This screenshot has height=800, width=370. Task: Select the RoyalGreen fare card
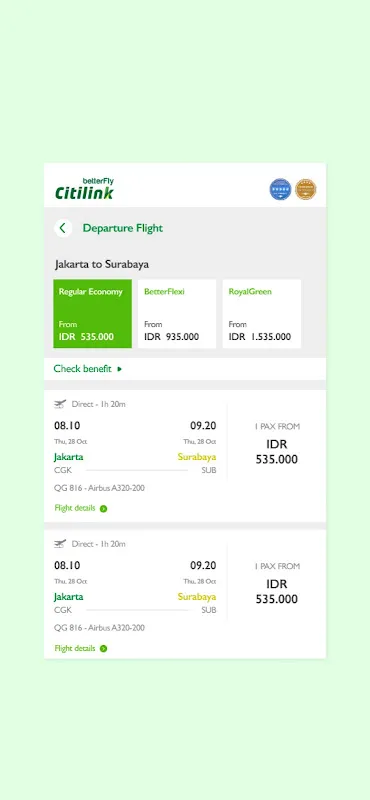coord(262,314)
